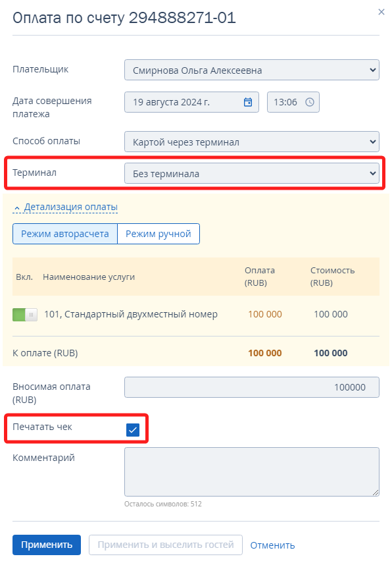Collapse the Детализация оплаты section

coord(70,207)
